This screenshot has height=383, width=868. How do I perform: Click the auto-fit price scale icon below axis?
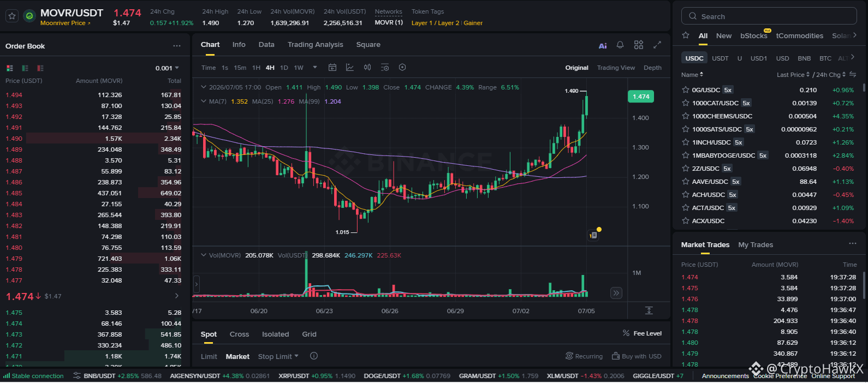649,310
